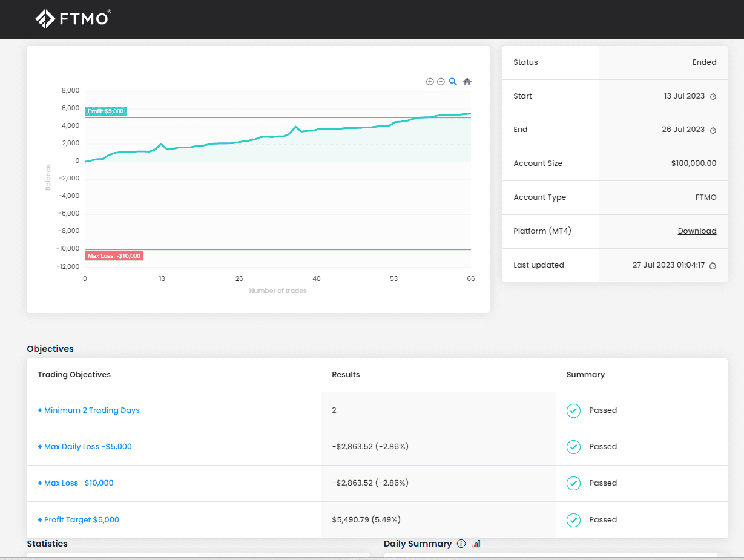Open the Daily Summary info icon

[x=461, y=544]
